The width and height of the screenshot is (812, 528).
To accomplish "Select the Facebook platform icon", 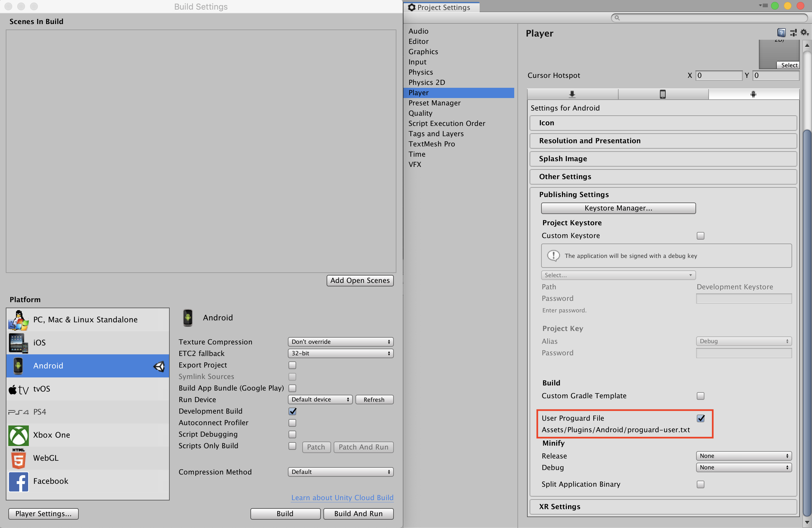I will coord(17,481).
